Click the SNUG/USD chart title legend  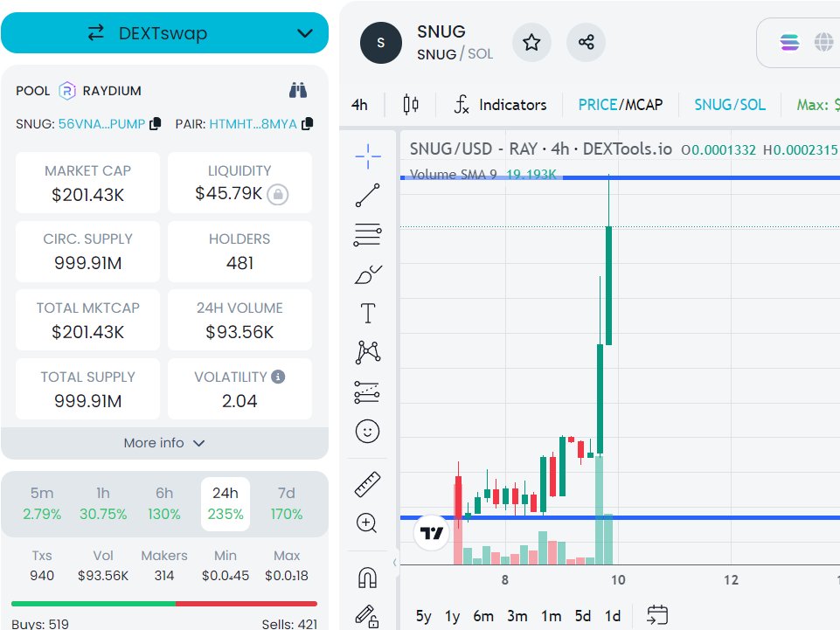point(540,149)
